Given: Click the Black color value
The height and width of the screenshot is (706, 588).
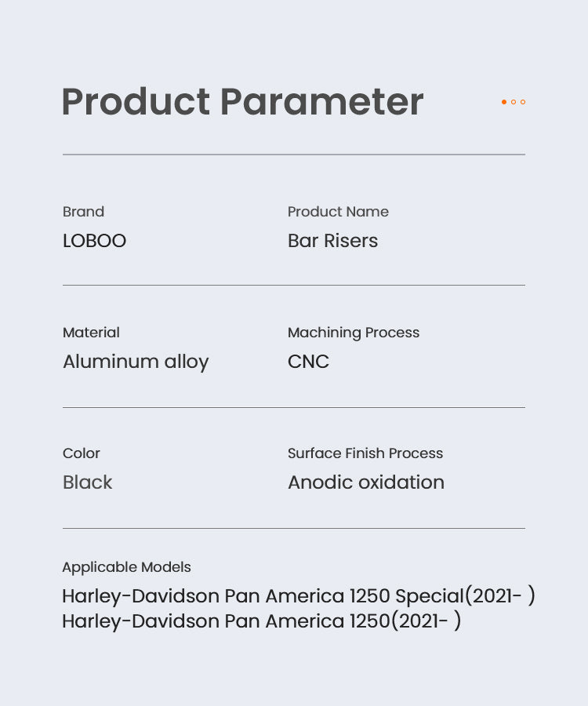Looking at the screenshot, I should (87, 482).
